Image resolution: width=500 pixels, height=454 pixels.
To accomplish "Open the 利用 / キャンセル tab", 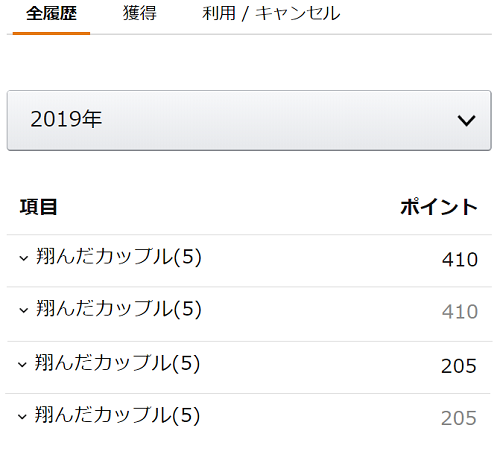I will coord(271,14).
